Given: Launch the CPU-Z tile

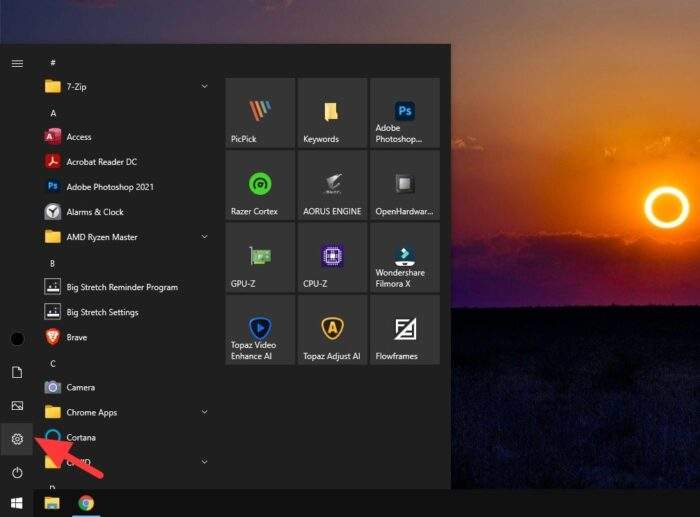Looking at the screenshot, I should coord(333,258).
